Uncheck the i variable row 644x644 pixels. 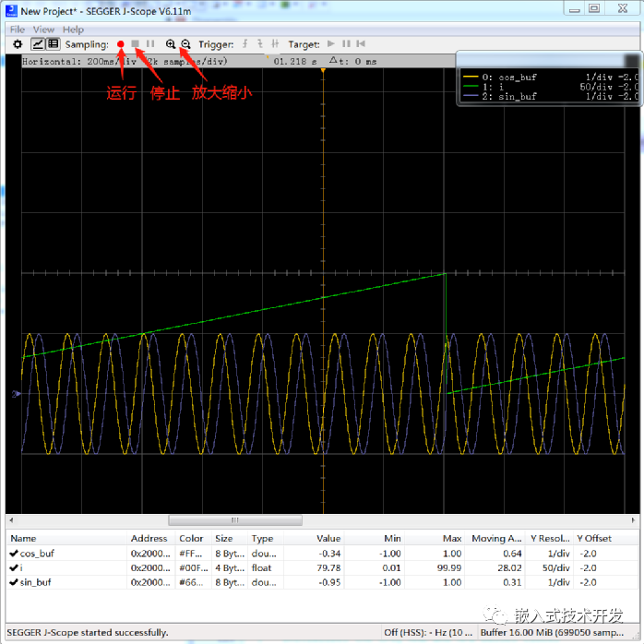[14, 567]
